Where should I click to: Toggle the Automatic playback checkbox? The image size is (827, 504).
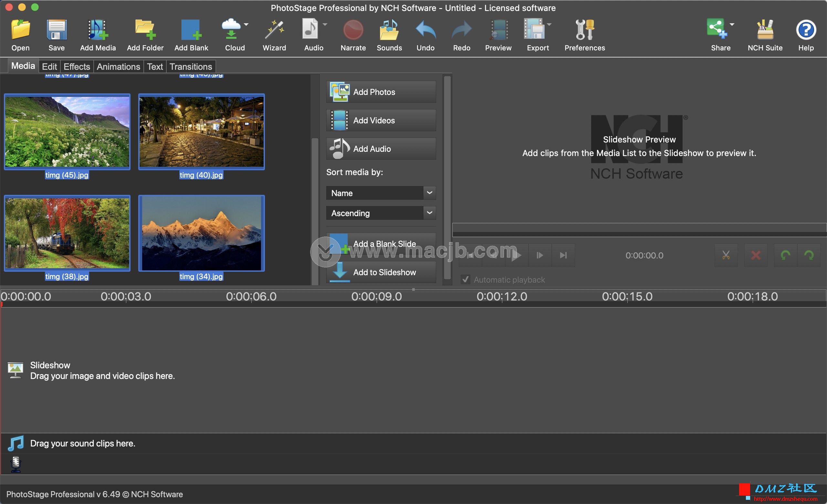[466, 279]
